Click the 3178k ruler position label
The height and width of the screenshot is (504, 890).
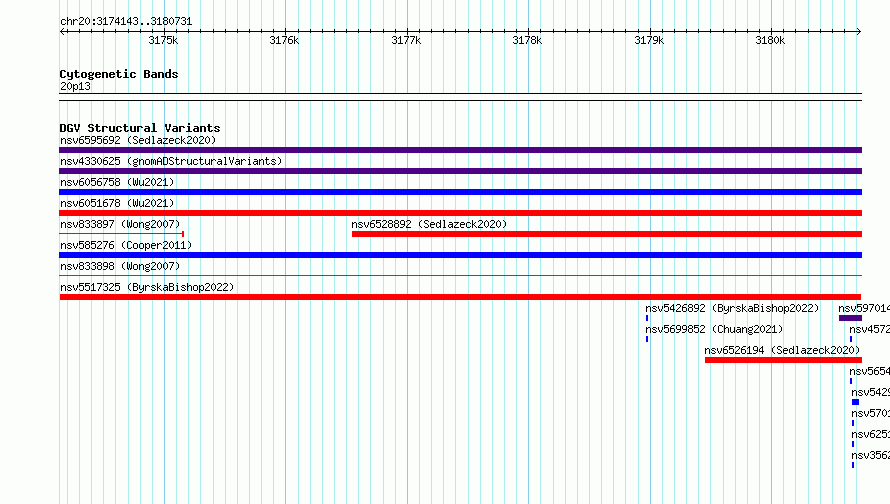click(x=527, y=40)
